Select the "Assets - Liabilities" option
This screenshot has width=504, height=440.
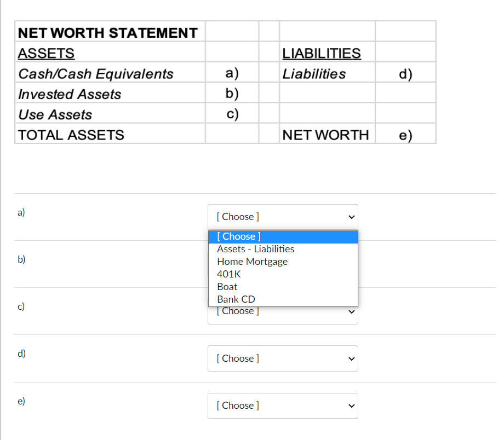tap(255, 248)
